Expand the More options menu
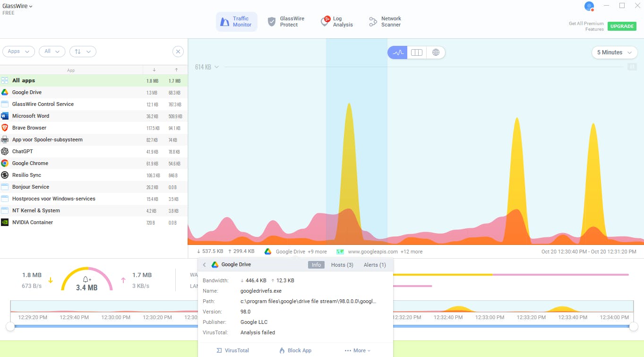 (x=357, y=350)
